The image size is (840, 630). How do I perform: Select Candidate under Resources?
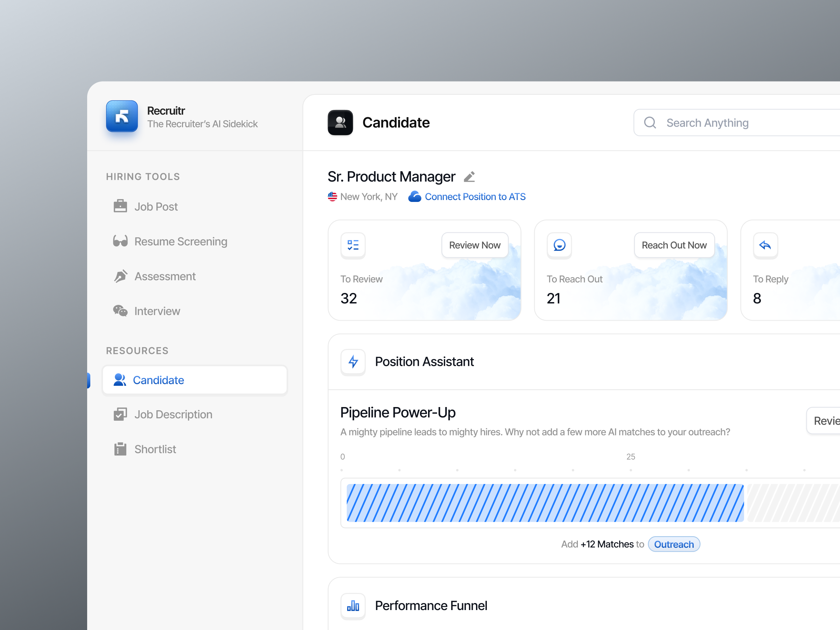pyautogui.click(x=158, y=380)
